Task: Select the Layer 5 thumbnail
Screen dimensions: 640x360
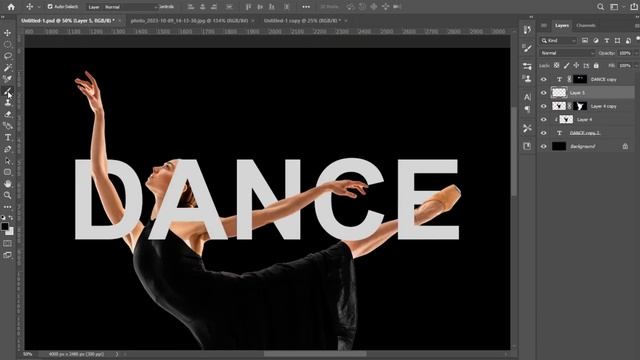Action: point(559,93)
